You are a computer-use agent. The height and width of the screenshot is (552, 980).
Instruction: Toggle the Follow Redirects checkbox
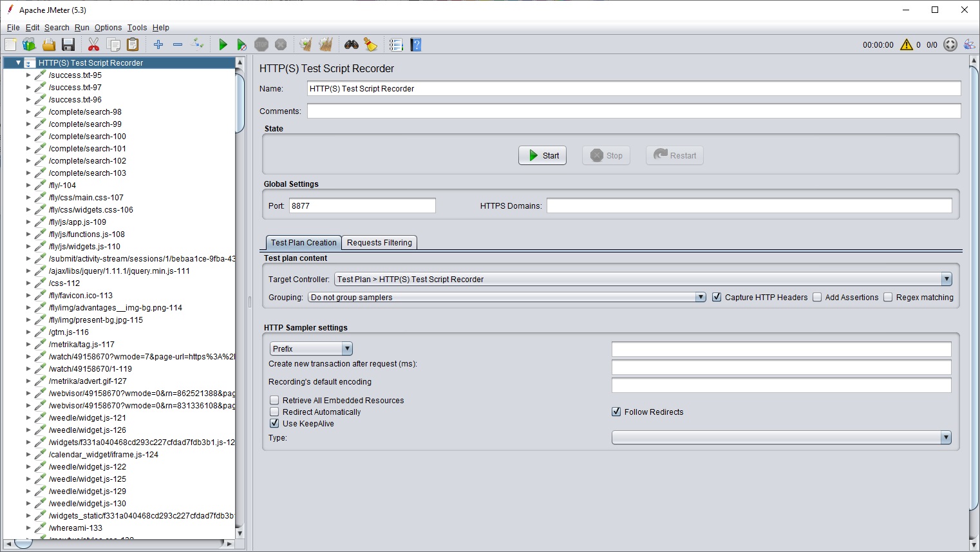tap(616, 412)
